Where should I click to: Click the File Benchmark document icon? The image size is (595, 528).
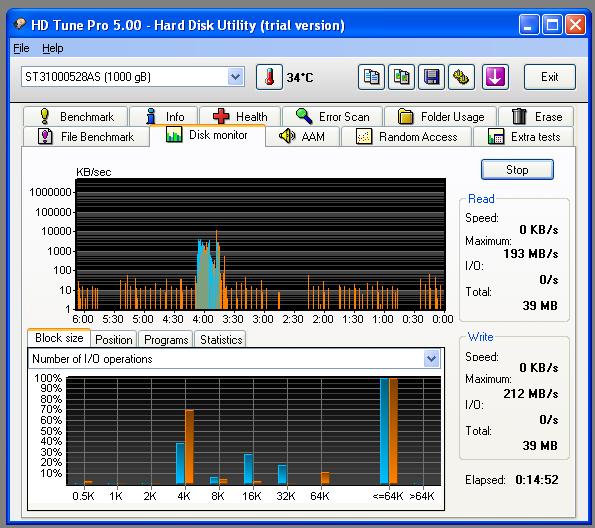pyautogui.click(x=45, y=136)
